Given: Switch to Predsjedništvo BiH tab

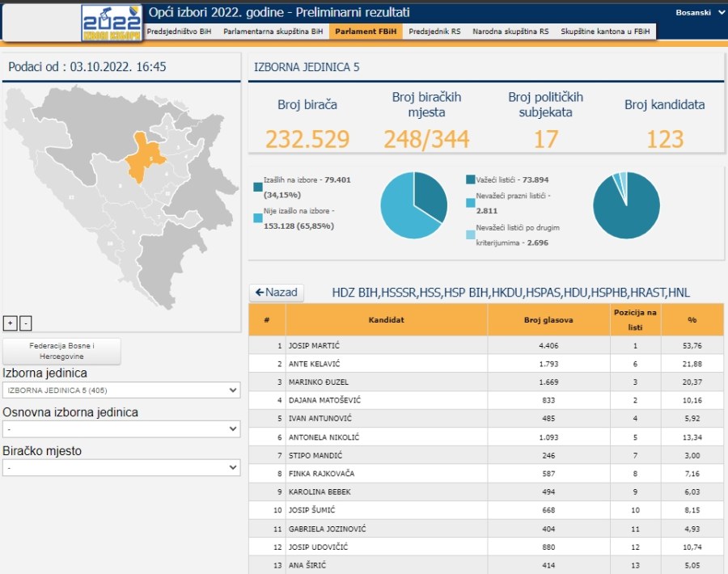Looking at the screenshot, I should click(179, 32).
